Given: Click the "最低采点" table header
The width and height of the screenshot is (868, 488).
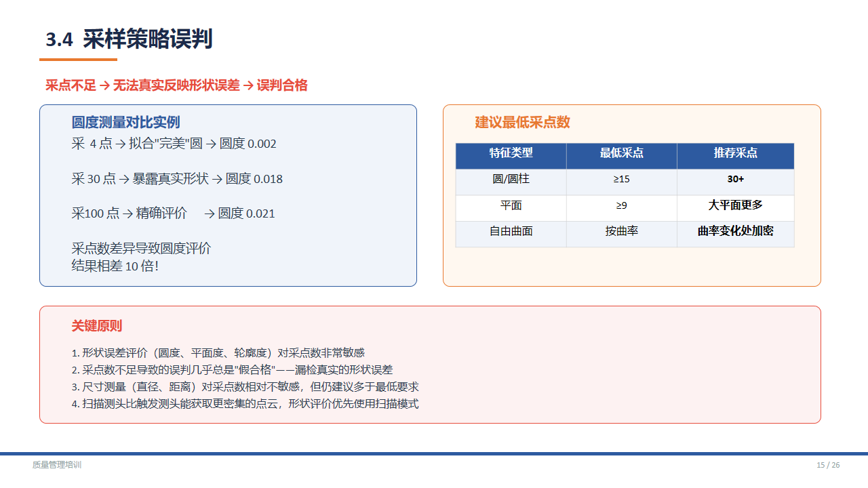Looking at the screenshot, I should tap(621, 153).
